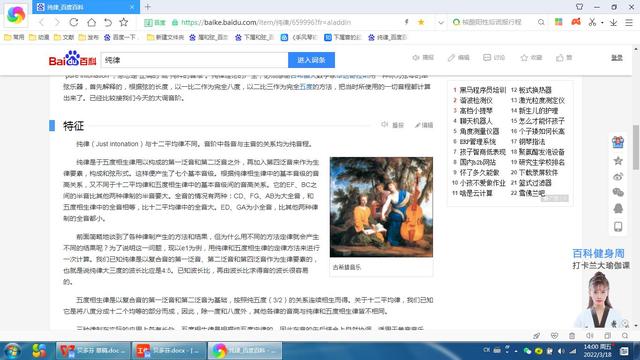Open the browser home page
Viewport: 640px width, 360px height.
pos(91,22)
